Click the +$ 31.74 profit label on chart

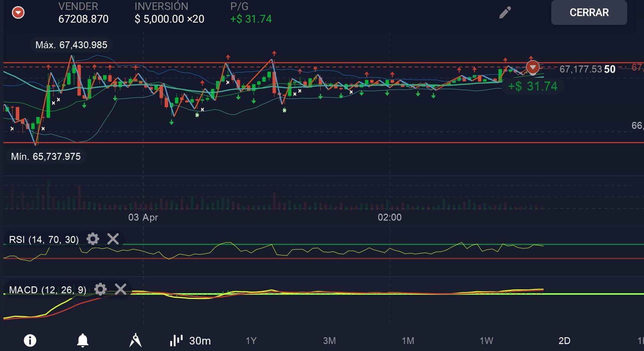tap(532, 87)
